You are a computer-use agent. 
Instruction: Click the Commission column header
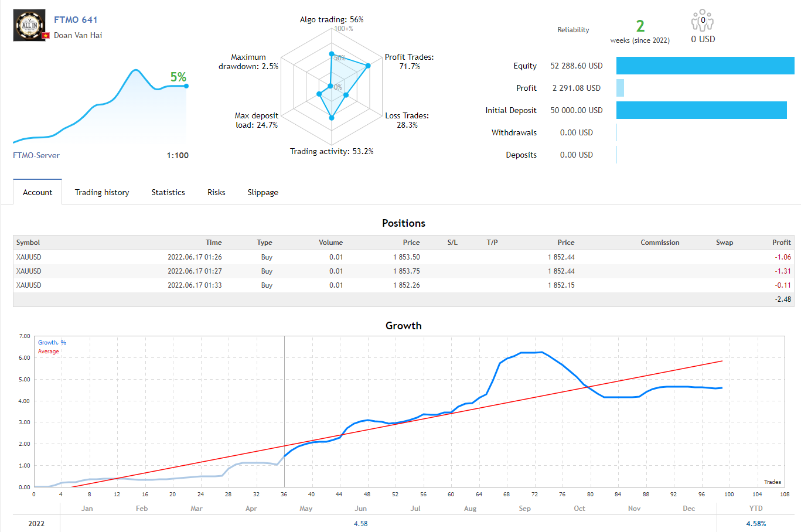coord(660,243)
